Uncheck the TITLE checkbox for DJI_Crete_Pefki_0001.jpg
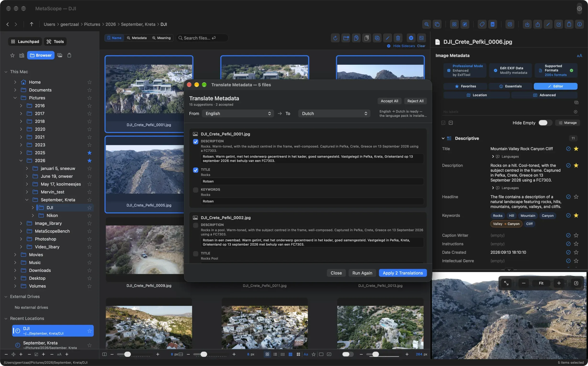Screen dimensions: 588x366 pyautogui.click(x=195, y=170)
